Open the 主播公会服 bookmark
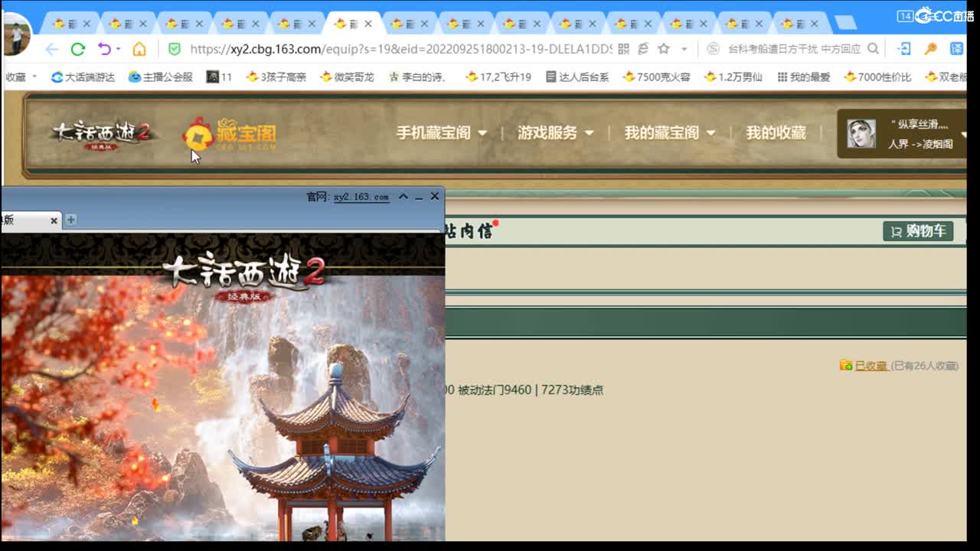 pos(161,77)
